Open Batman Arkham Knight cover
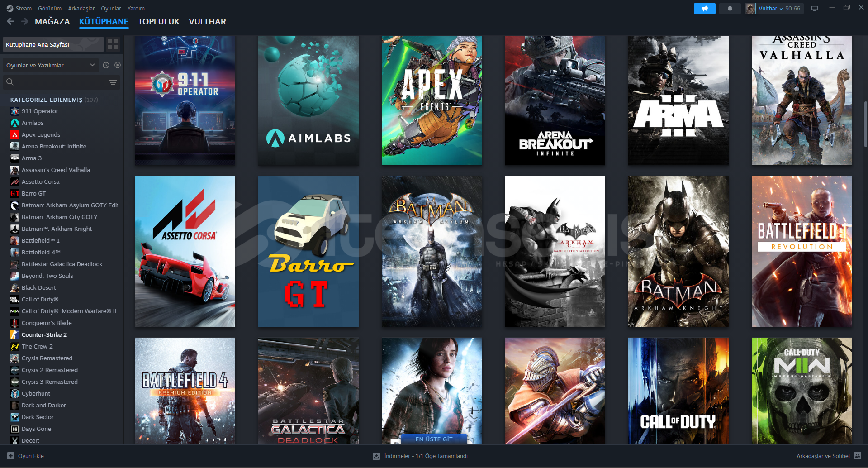 (x=678, y=251)
